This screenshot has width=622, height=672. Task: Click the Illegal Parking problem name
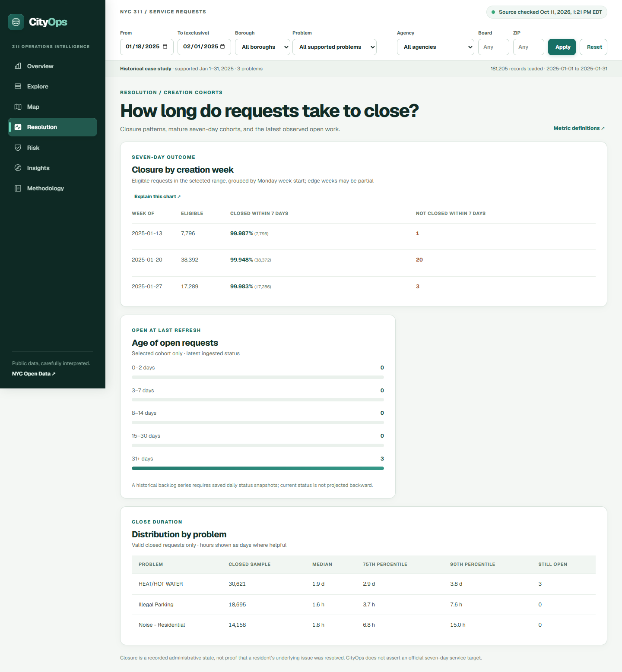[x=156, y=605]
